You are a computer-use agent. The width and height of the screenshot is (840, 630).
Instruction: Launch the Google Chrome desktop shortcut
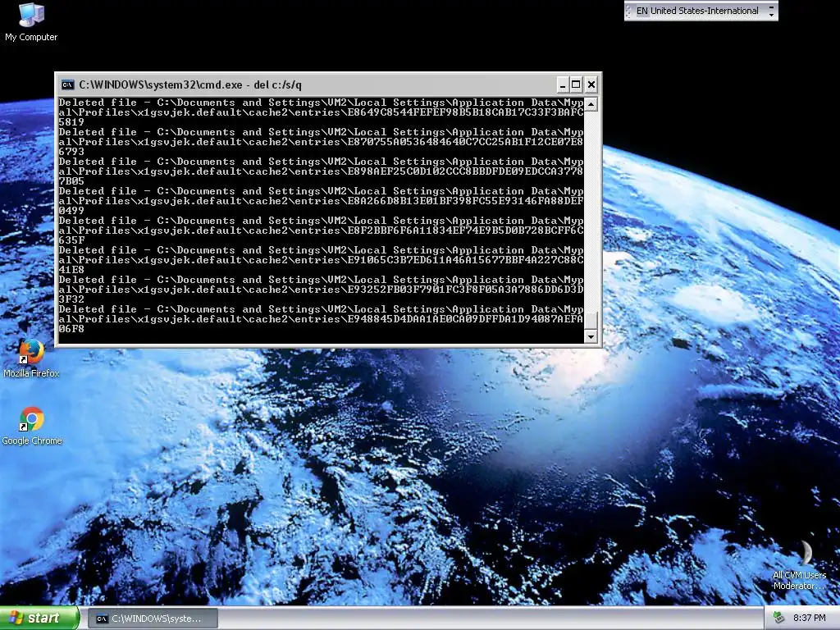pos(32,426)
